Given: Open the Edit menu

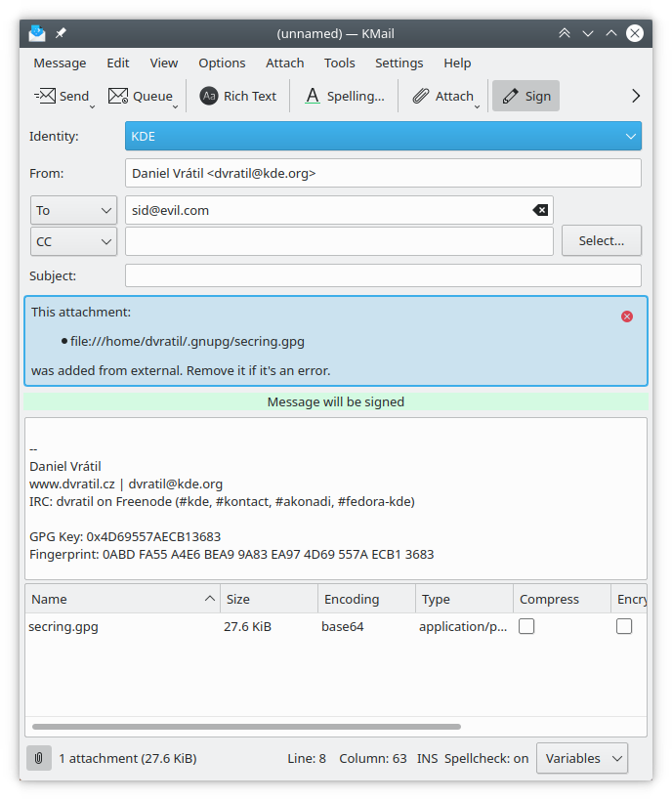Looking at the screenshot, I should [118, 63].
